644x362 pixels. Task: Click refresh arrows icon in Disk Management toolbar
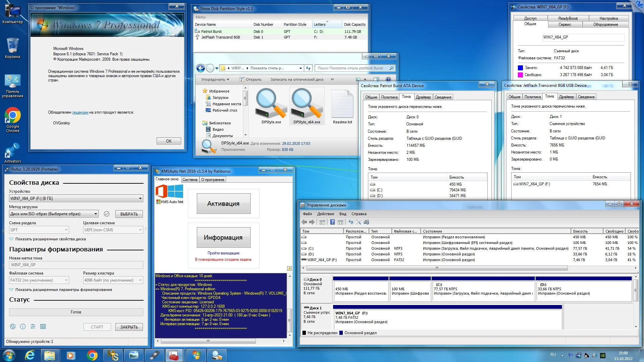click(x=351, y=222)
